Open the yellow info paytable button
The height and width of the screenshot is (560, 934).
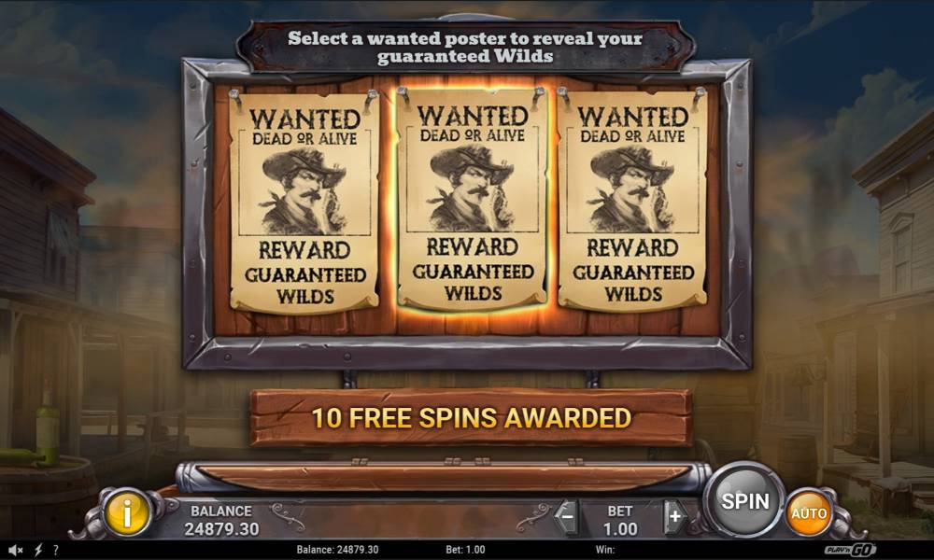(x=127, y=511)
